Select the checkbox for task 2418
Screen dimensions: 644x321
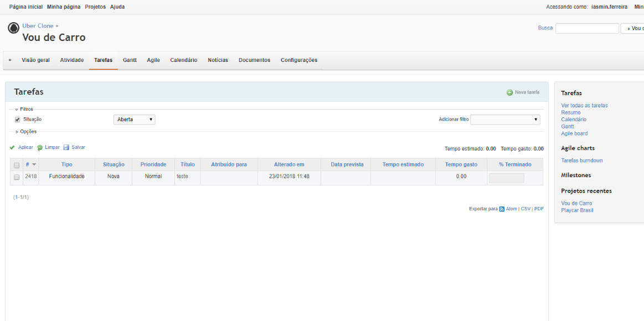[x=16, y=177]
